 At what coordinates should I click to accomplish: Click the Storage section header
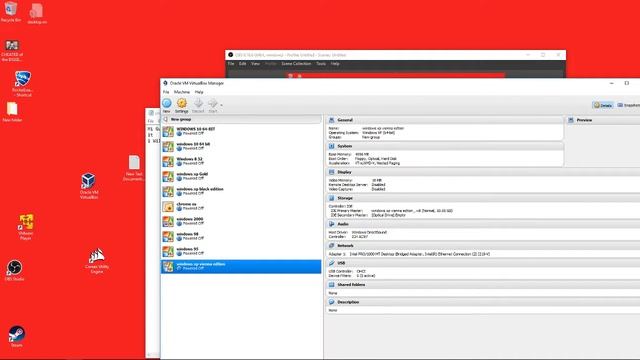pos(483,198)
